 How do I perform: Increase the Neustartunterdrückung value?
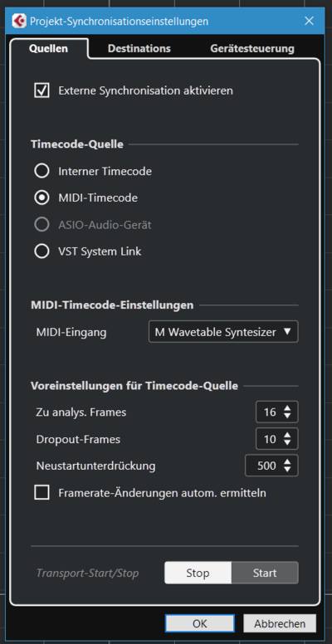(287, 461)
